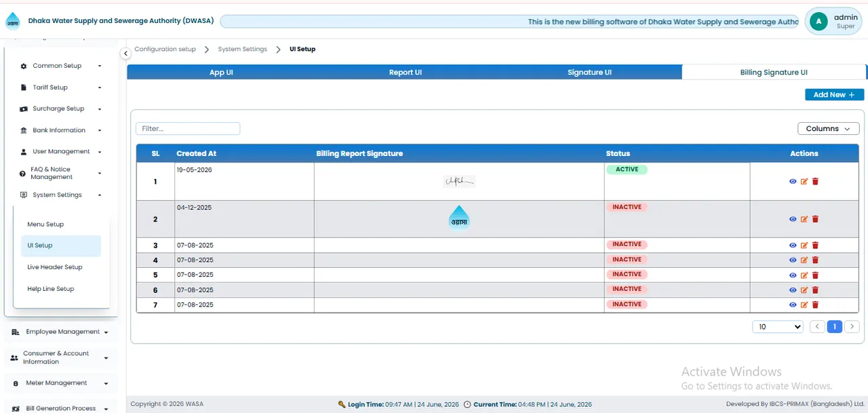Edit the 19-05-2026 signature row
The image size is (868, 413).
click(x=804, y=182)
